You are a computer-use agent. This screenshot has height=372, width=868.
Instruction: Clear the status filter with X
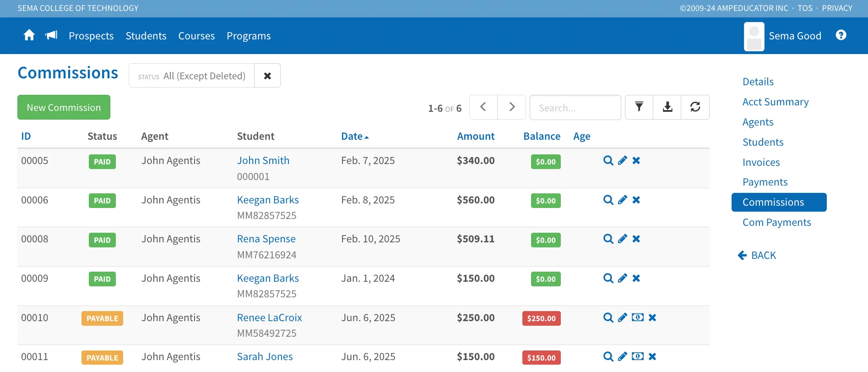(x=267, y=76)
